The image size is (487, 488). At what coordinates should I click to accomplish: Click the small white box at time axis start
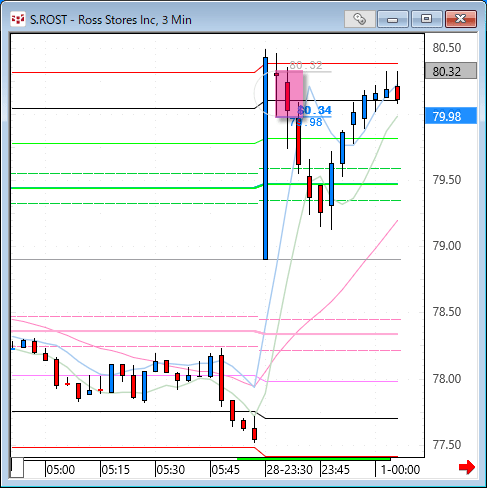tap(17, 468)
